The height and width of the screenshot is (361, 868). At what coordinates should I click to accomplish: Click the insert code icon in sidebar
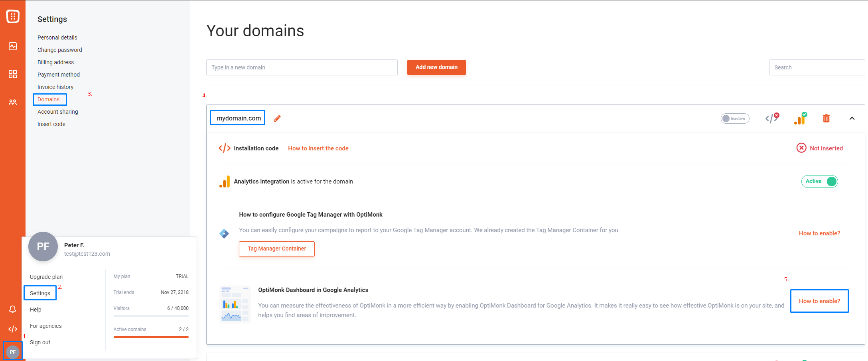(13, 329)
